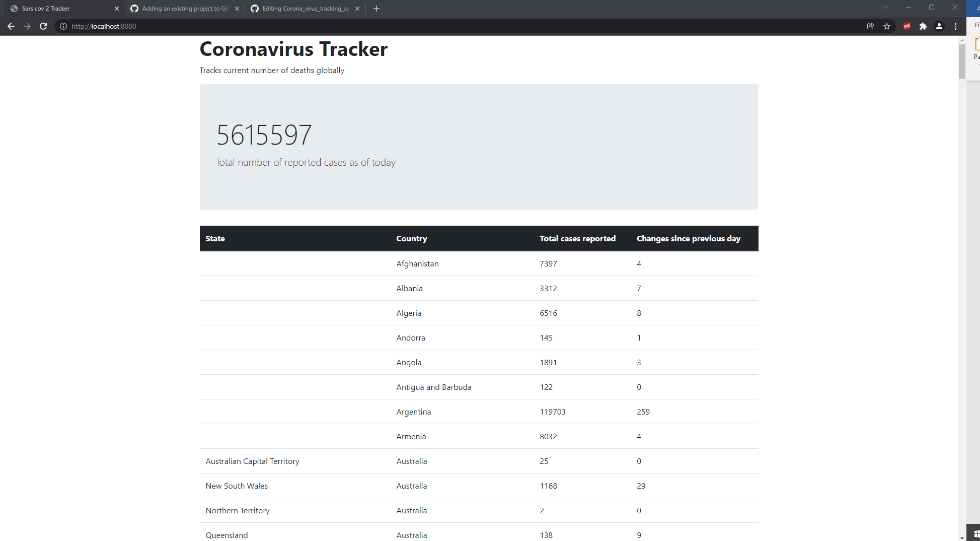Image resolution: width=980 pixels, height=541 pixels.
Task: Click the total cases number 5615597
Action: [x=264, y=135]
